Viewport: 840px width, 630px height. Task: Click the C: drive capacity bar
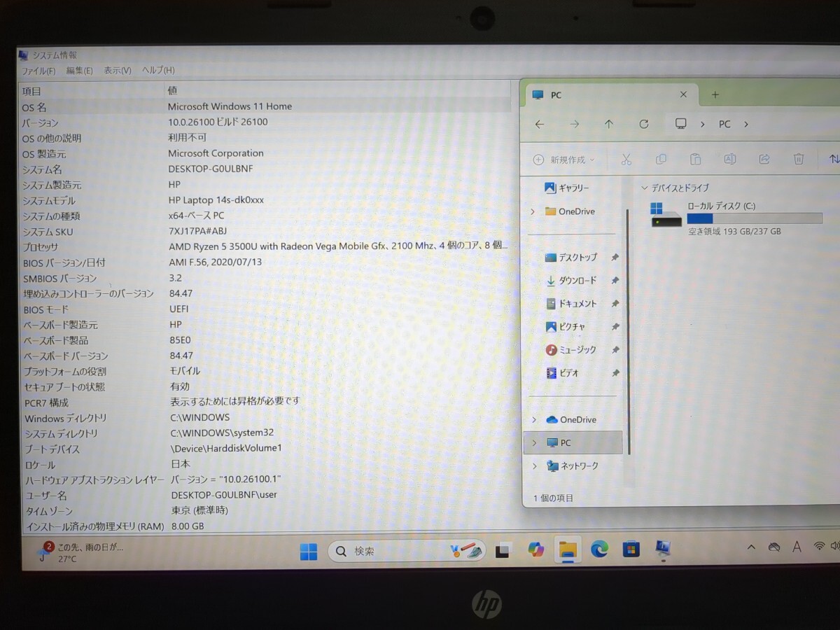tap(755, 218)
